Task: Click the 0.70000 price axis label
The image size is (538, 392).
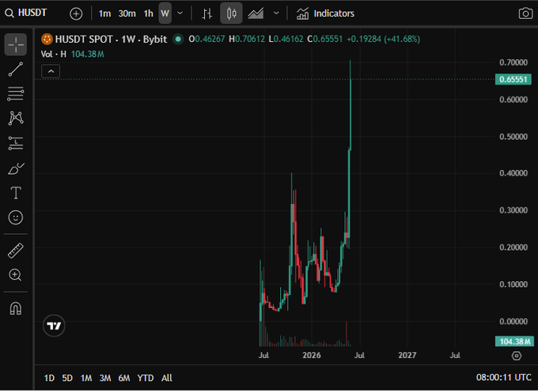Action: 513,62
